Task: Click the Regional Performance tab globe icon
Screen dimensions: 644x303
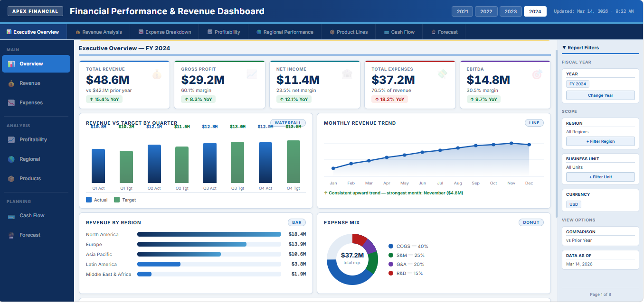Action: pos(259,32)
